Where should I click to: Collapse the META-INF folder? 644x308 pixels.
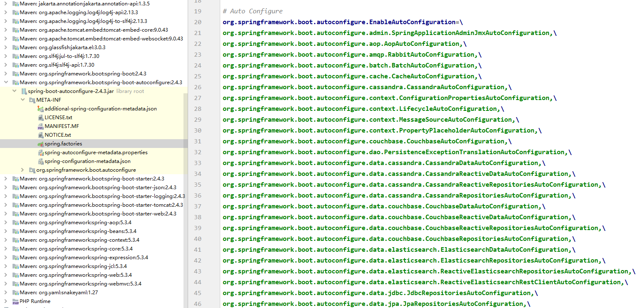[x=23, y=100]
